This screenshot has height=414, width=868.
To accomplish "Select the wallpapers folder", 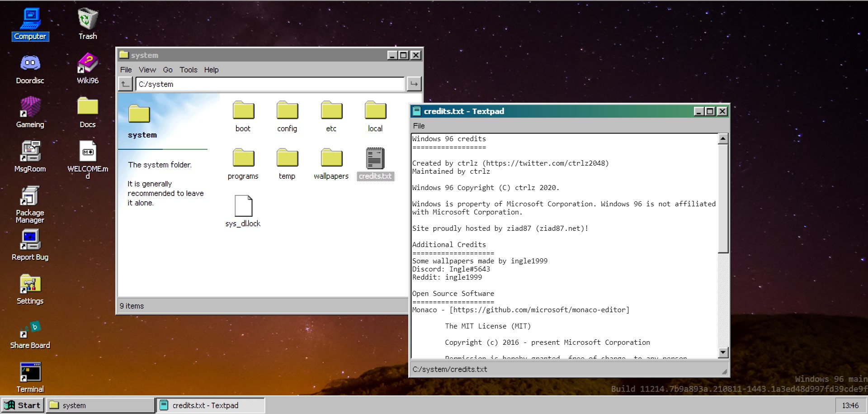I will coord(331,158).
